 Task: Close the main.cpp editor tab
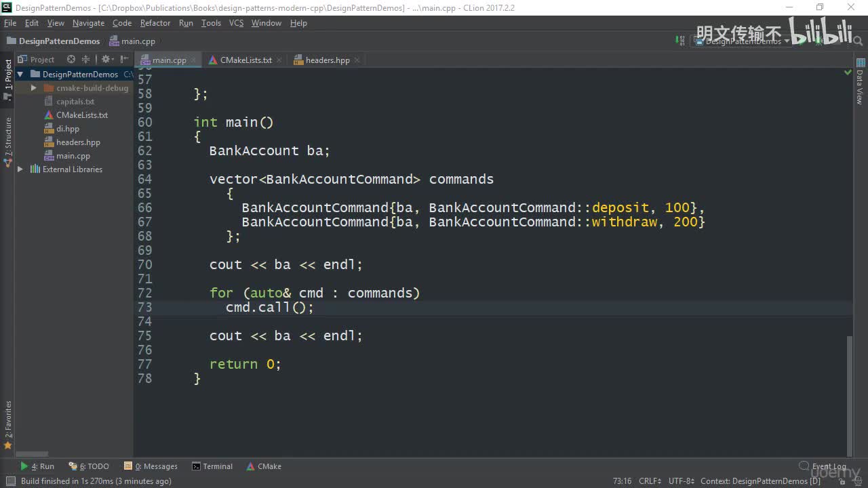(x=193, y=60)
